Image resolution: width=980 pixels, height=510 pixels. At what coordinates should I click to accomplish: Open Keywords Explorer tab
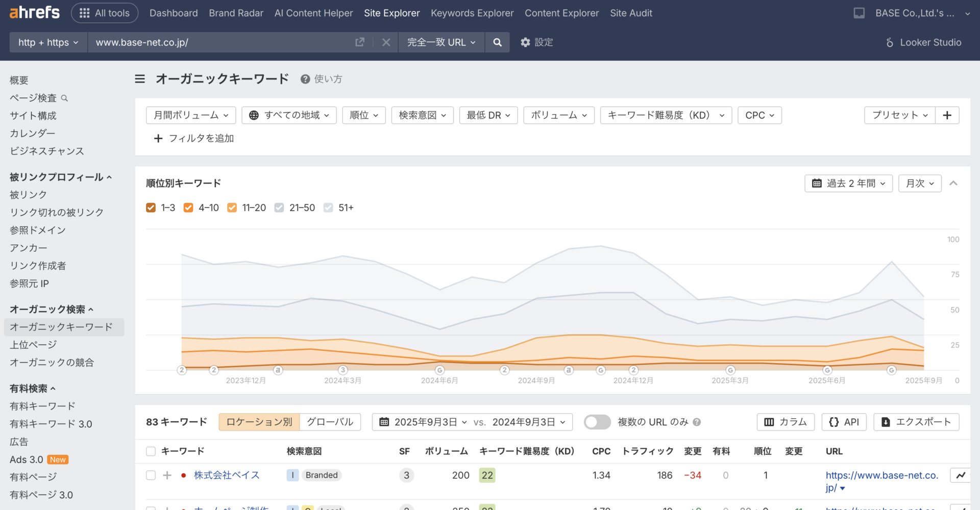[472, 13]
